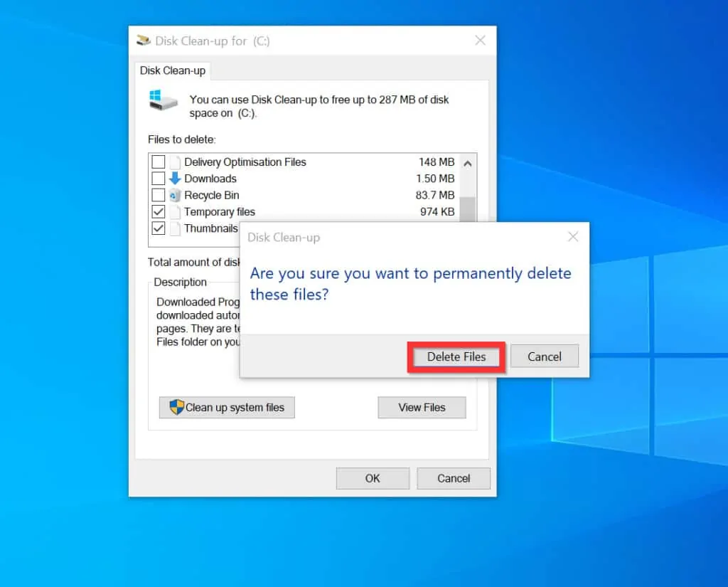
Task: Click the scroll-up arrow on the file list
Action: pyautogui.click(x=468, y=164)
